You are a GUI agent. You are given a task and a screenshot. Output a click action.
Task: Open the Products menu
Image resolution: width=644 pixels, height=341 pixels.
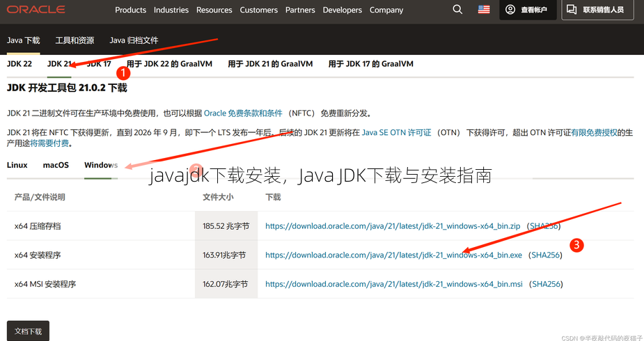tap(131, 10)
